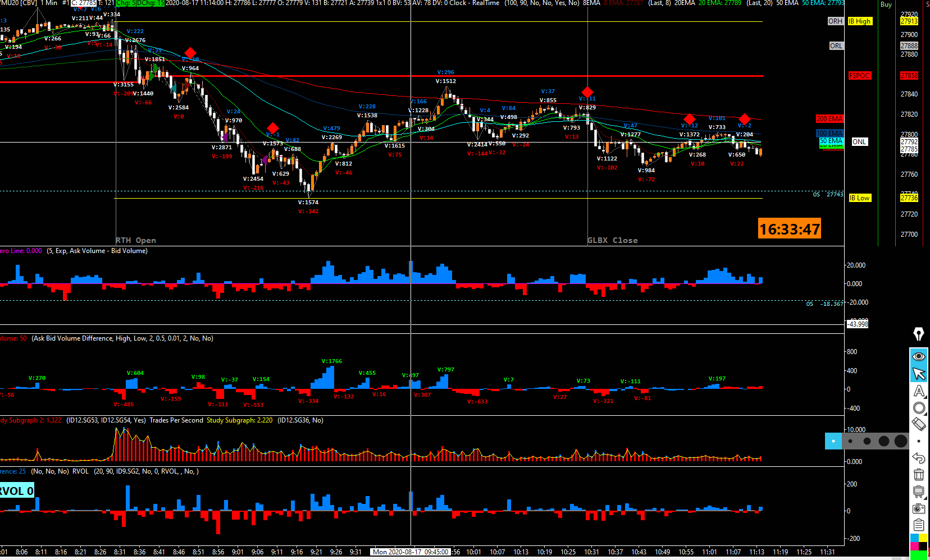Click the yellow 27736 price label

tap(909, 198)
